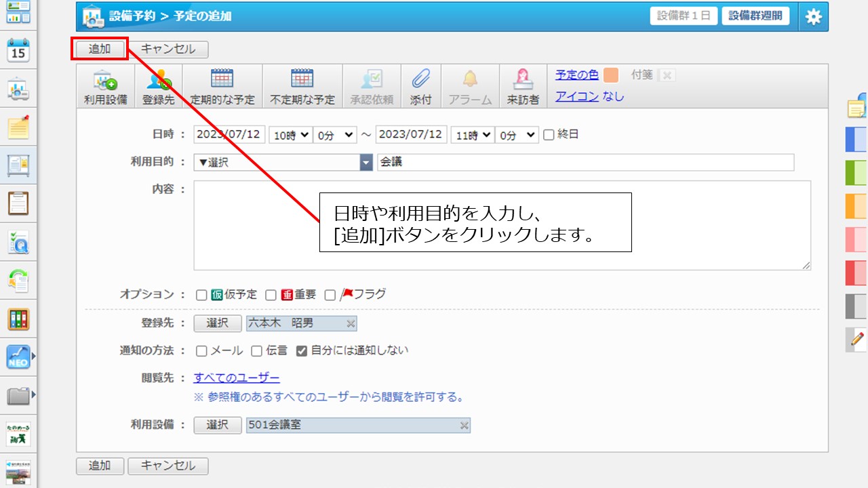Switch to the 設備群1日 view

684,16
